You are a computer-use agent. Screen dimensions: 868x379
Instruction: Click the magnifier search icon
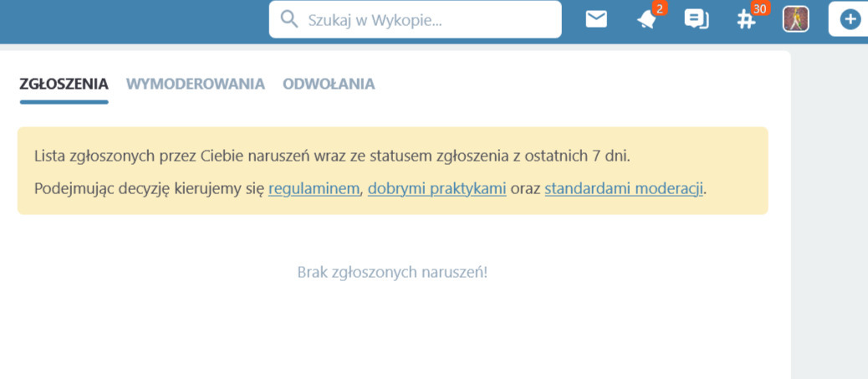pyautogui.click(x=289, y=19)
